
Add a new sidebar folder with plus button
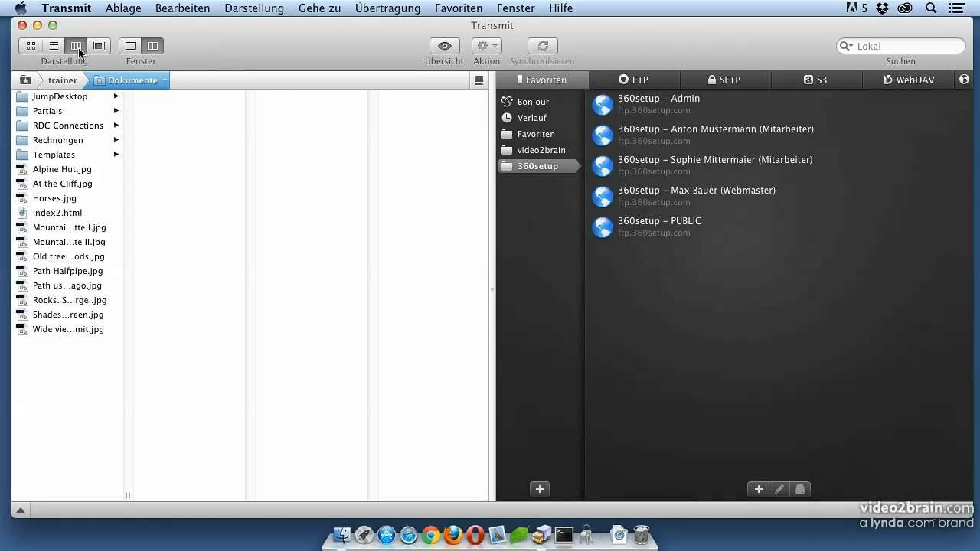[x=540, y=489]
